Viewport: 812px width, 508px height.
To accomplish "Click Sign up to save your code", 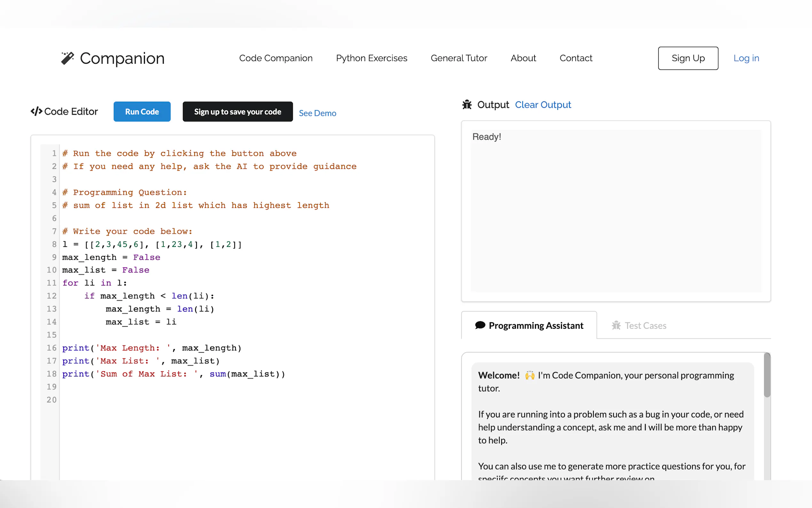I will point(237,112).
